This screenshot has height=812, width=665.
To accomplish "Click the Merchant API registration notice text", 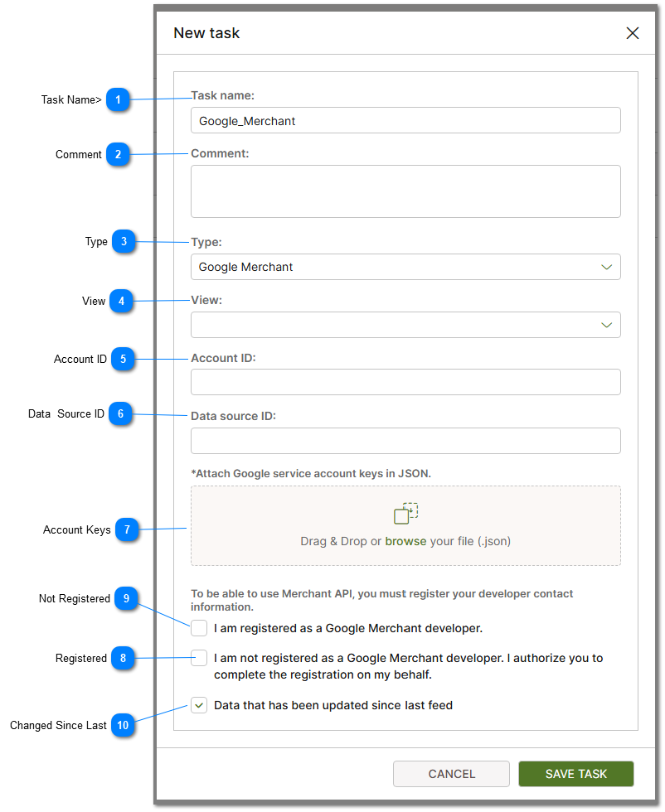I will click(381, 600).
